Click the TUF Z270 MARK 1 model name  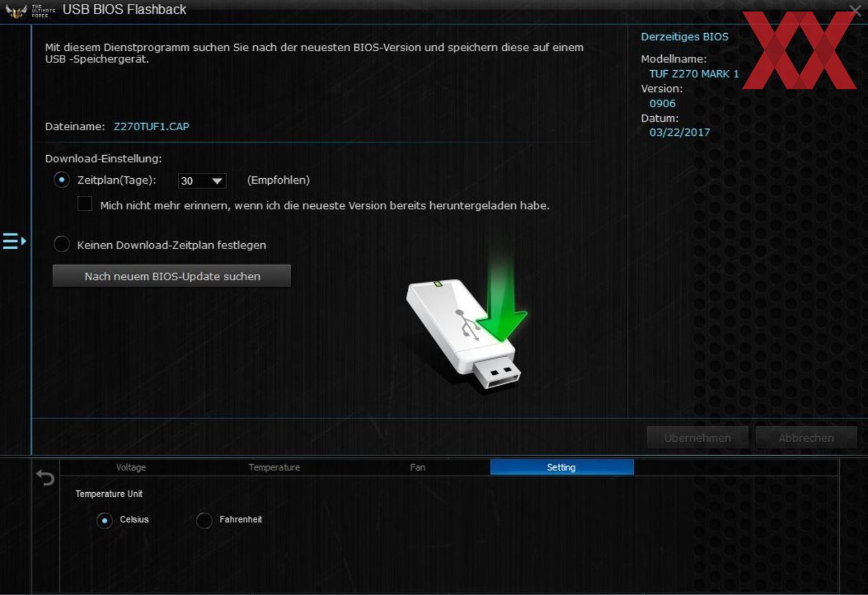click(694, 74)
